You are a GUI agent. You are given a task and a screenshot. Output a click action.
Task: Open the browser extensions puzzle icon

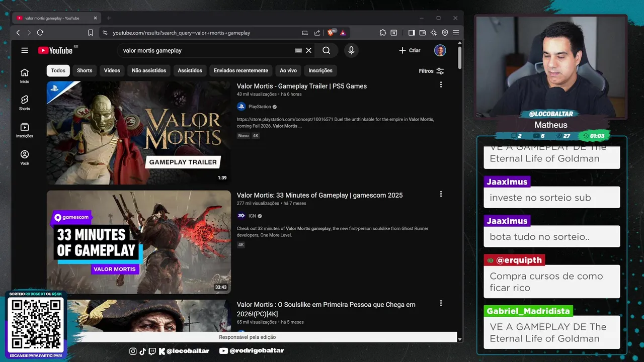point(383,33)
